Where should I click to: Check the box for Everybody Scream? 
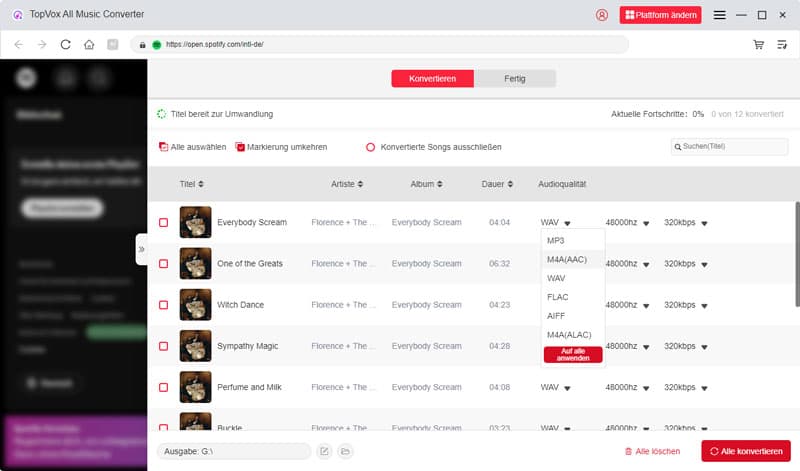tap(163, 222)
